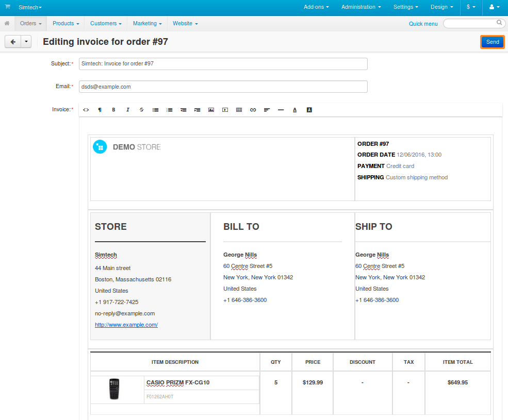Click the STORE heading
Viewport: 508px width, 420px height.
coord(111,227)
